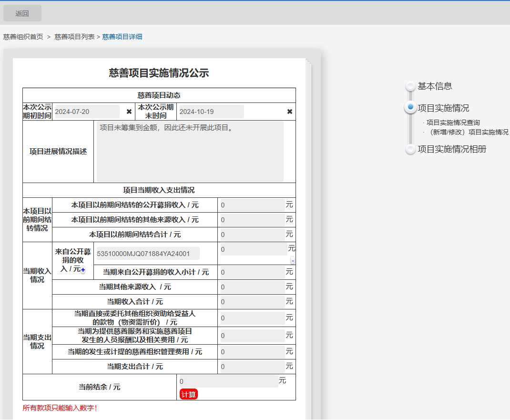Go to 慈善组织首页 in the breadcrumb
Screen dimensions: 510x420
pos(23,37)
